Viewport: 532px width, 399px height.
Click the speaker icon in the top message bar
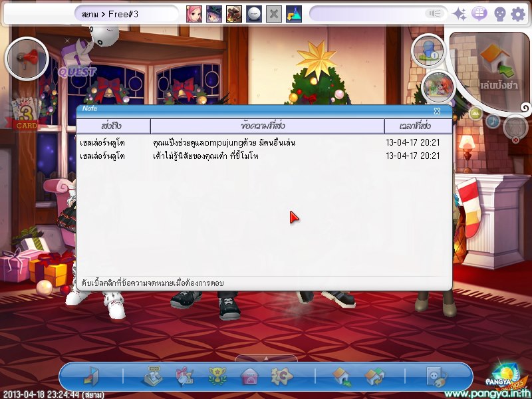[x=434, y=14]
